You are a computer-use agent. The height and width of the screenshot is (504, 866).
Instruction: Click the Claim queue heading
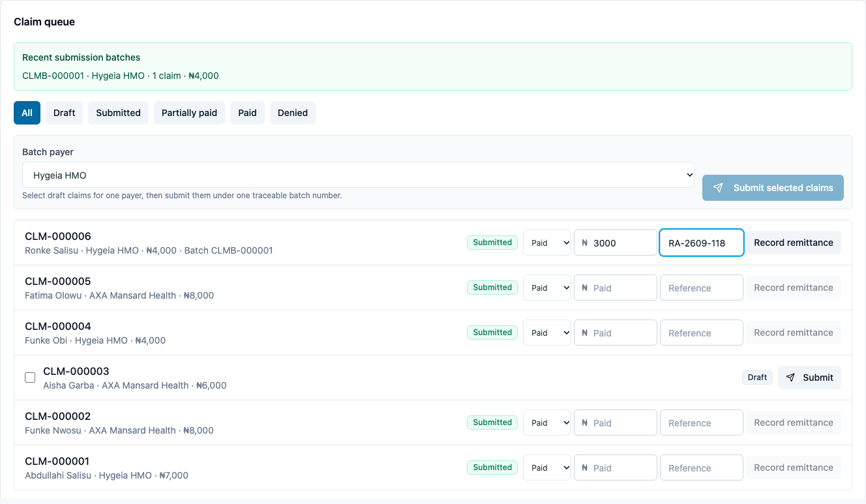click(44, 22)
